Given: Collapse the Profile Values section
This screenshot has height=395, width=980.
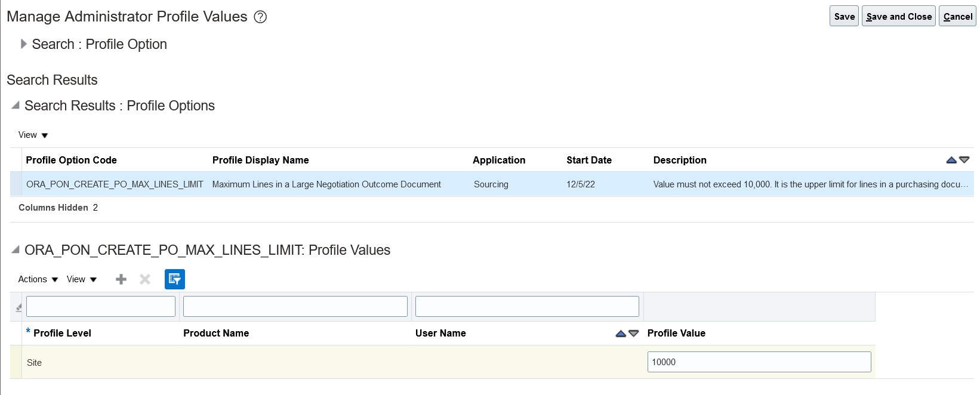Looking at the screenshot, I should pos(16,250).
